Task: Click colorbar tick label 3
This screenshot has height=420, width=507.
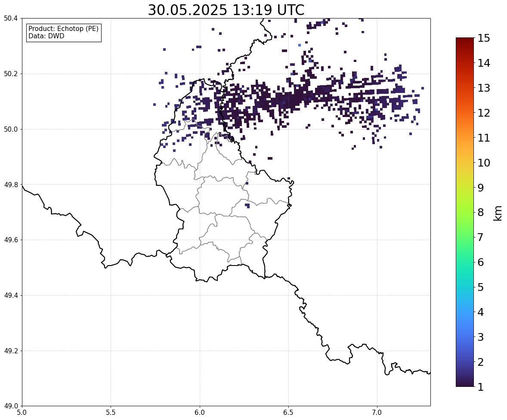Action: 480,337
